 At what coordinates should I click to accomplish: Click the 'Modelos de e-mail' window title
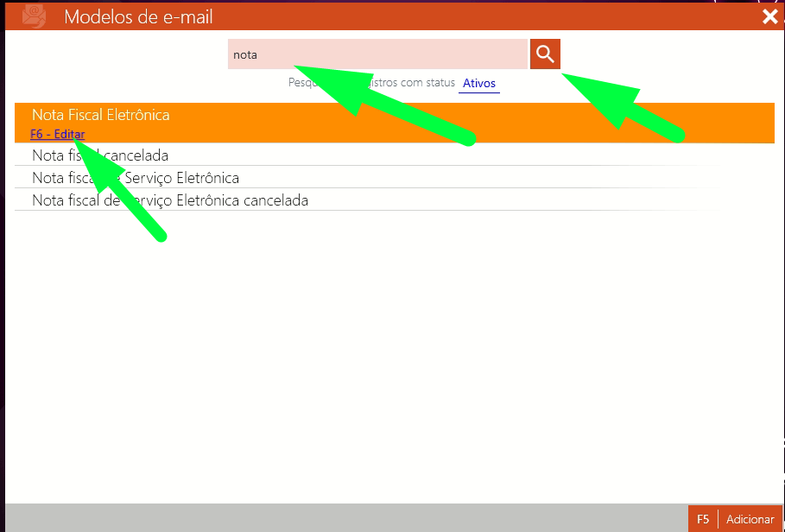[138, 16]
